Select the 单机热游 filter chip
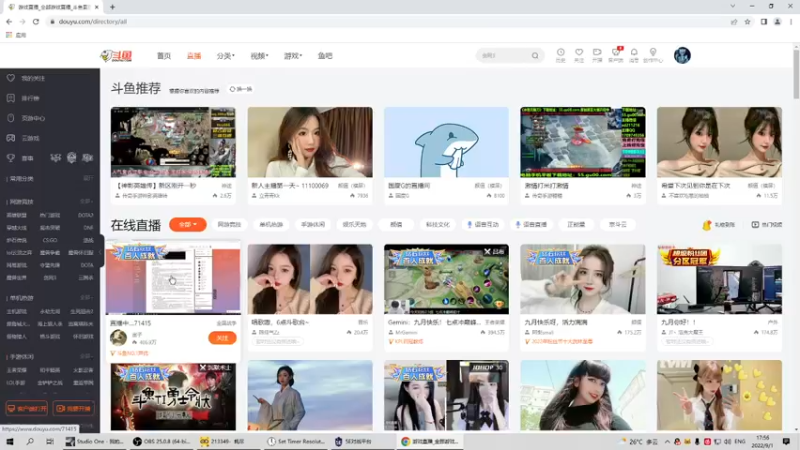 (271, 224)
